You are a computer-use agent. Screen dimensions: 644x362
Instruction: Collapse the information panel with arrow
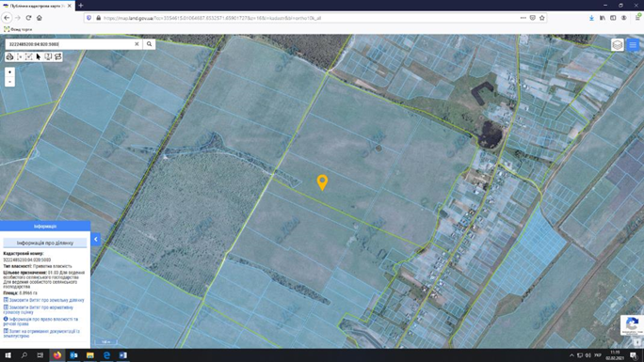pos(96,239)
